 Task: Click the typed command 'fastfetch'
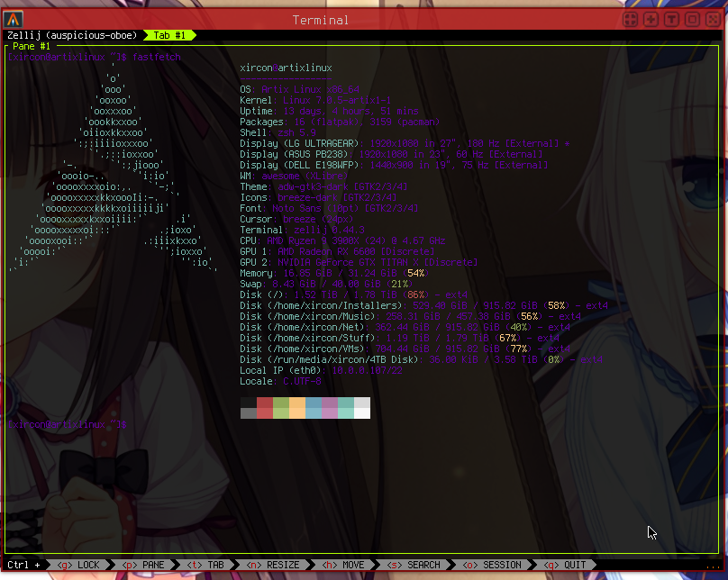click(x=157, y=57)
